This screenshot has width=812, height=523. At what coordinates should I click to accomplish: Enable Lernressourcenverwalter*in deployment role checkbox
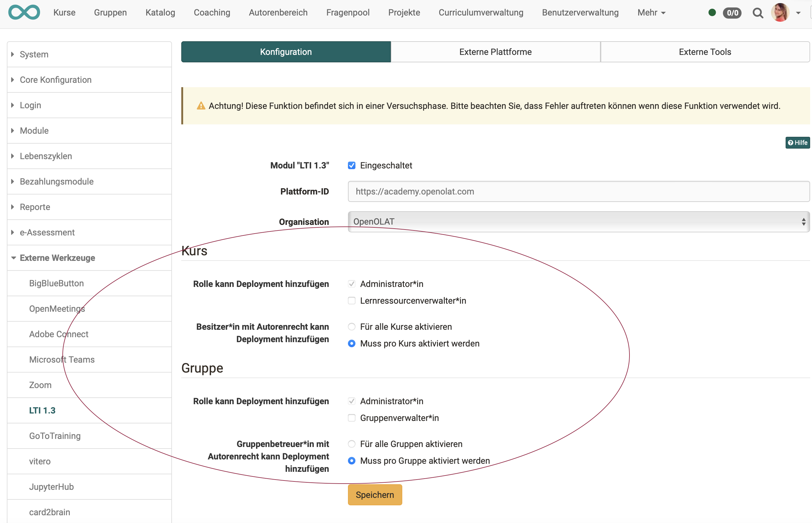click(x=352, y=301)
